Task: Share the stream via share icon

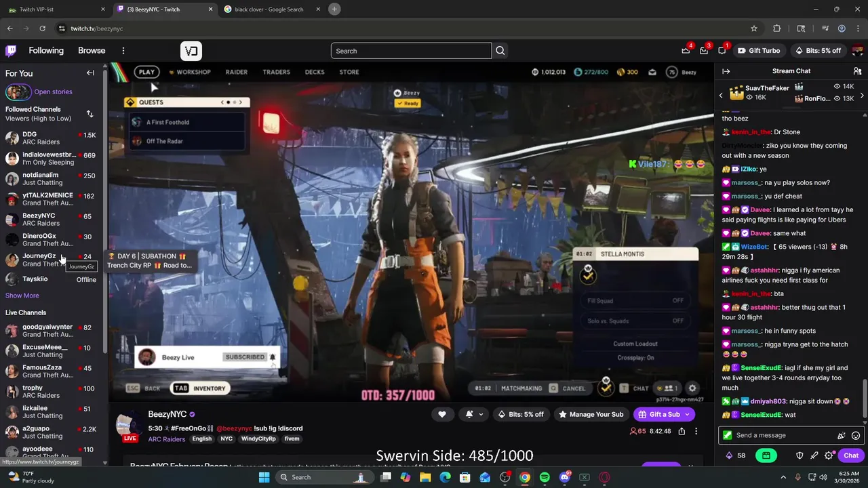Action: click(x=682, y=431)
